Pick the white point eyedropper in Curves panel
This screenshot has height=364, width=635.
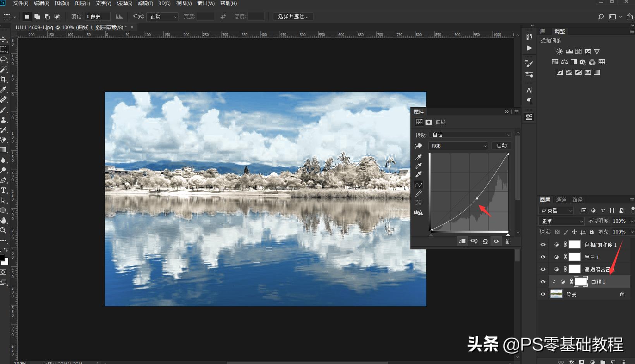coord(419,175)
